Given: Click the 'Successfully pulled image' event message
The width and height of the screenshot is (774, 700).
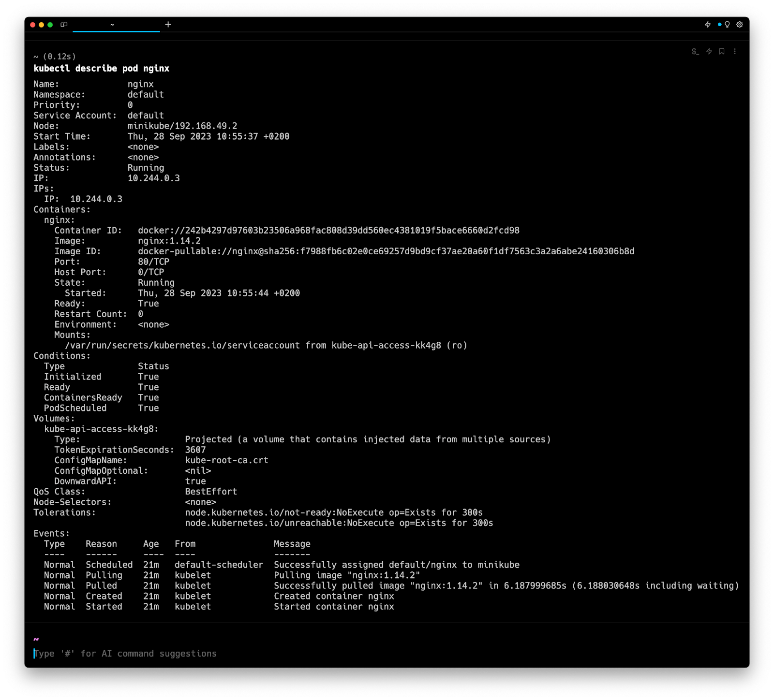Looking at the screenshot, I should [506, 586].
